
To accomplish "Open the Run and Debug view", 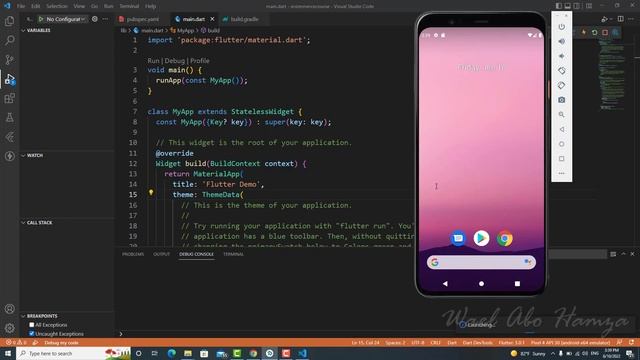I will coord(9,79).
